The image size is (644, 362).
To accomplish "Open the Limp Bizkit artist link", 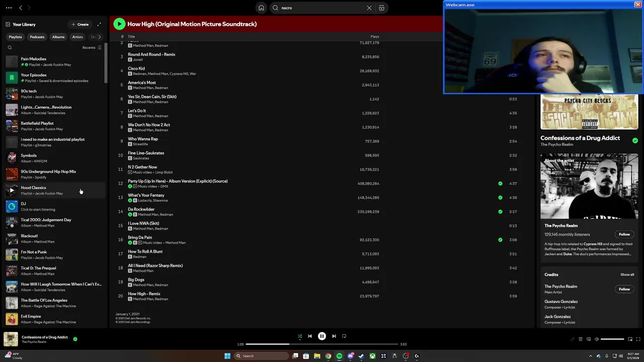I will 164,172.
